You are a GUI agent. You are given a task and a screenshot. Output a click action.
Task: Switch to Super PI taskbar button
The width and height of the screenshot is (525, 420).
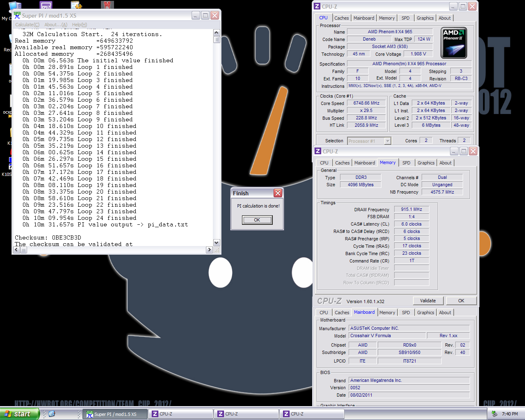click(115, 414)
